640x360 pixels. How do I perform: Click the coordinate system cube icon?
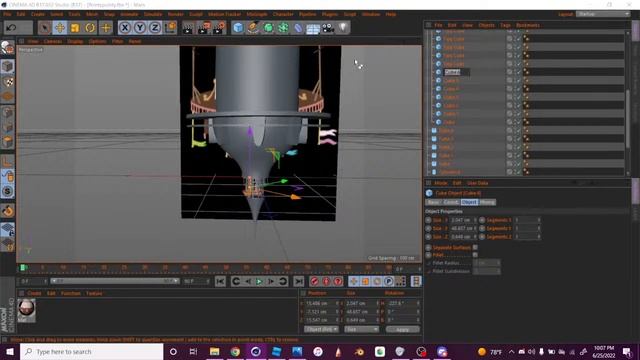170,28
